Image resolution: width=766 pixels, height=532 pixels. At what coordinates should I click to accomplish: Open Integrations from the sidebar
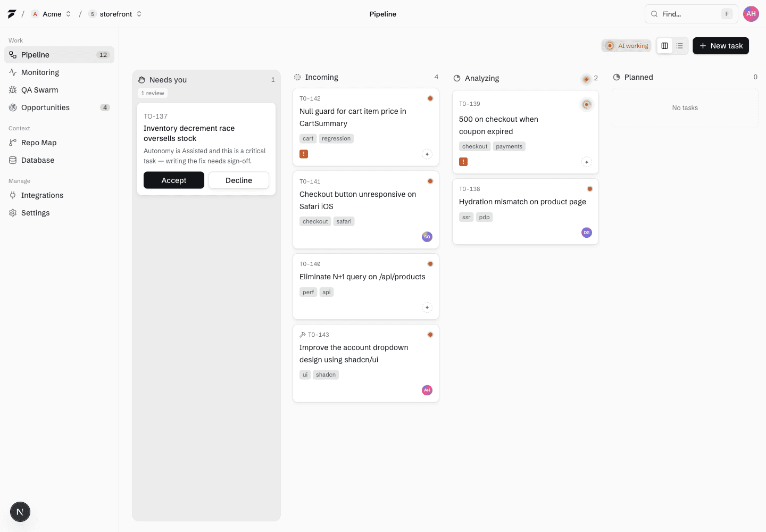pyautogui.click(x=59, y=195)
